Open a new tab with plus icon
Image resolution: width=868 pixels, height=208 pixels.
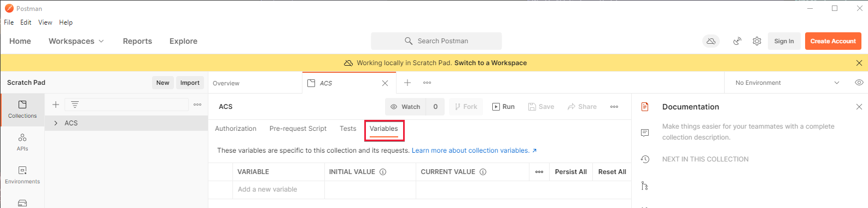(407, 83)
